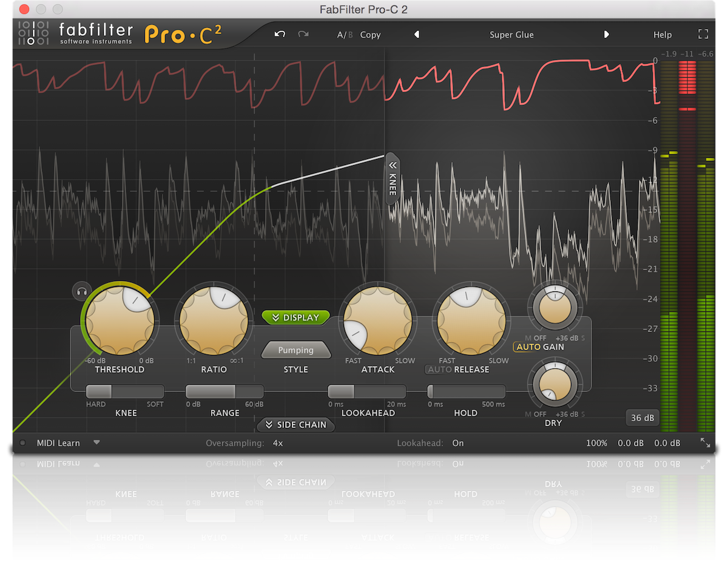Enable sidechain audition via the headphone icon
Image resolution: width=728 pixels, height=579 pixels.
tap(82, 291)
